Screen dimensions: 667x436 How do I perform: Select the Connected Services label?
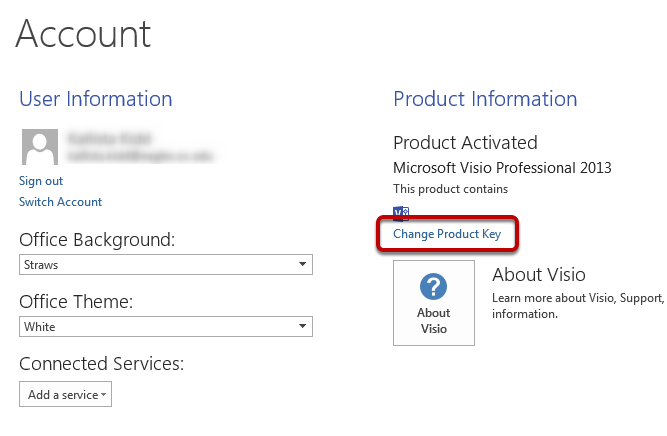(102, 364)
